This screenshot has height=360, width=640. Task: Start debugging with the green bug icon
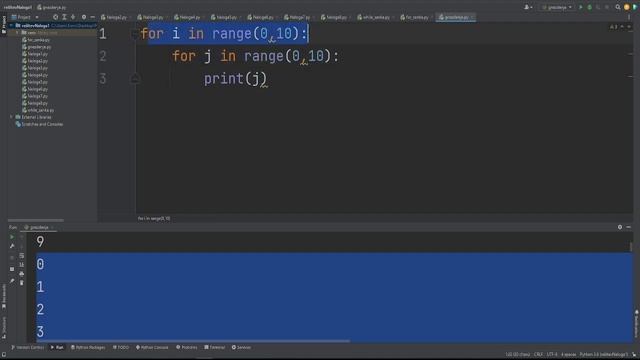click(x=589, y=7)
